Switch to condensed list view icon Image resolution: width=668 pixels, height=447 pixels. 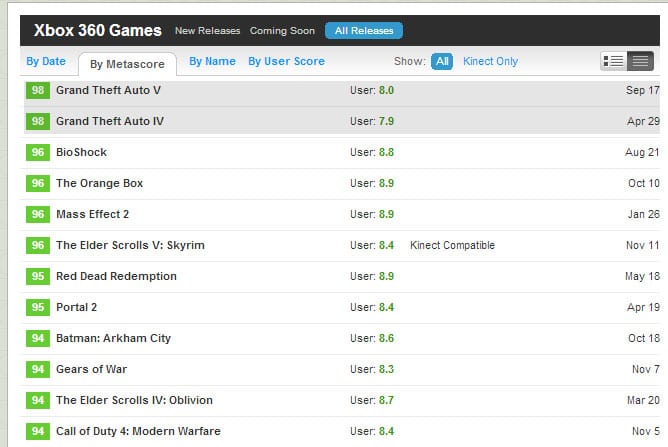point(640,61)
